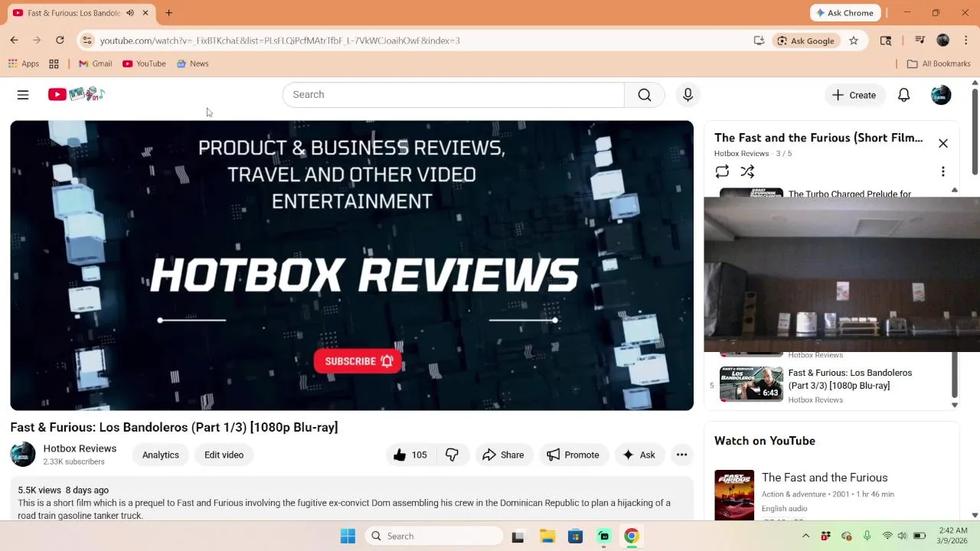
Task: Toggle shuffle playlist
Action: (747, 171)
